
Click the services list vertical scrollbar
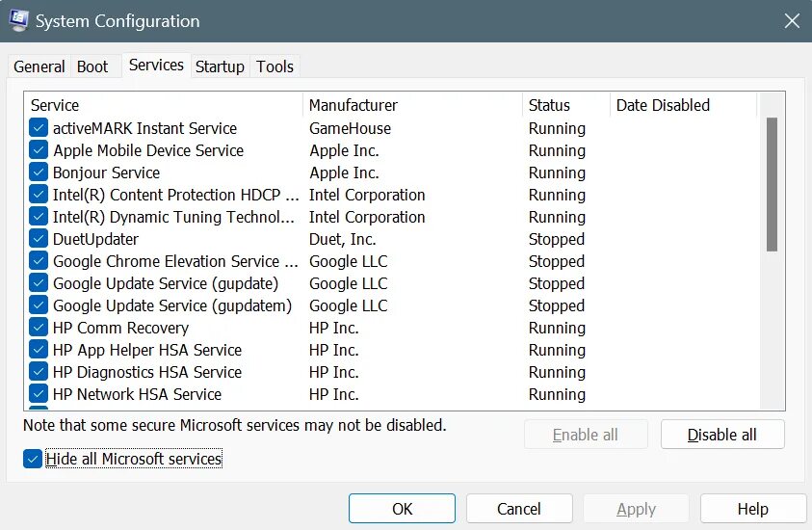click(x=772, y=183)
